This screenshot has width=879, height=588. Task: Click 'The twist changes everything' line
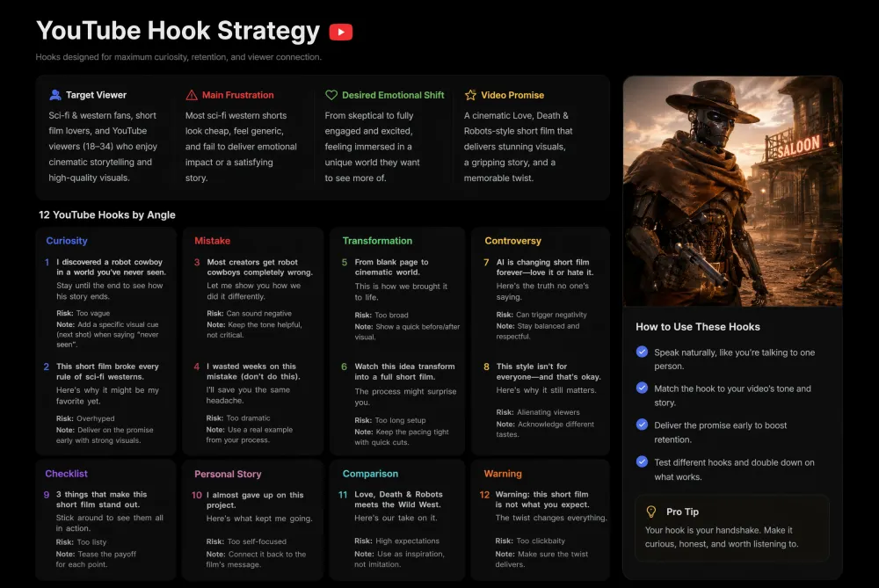coord(551,518)
